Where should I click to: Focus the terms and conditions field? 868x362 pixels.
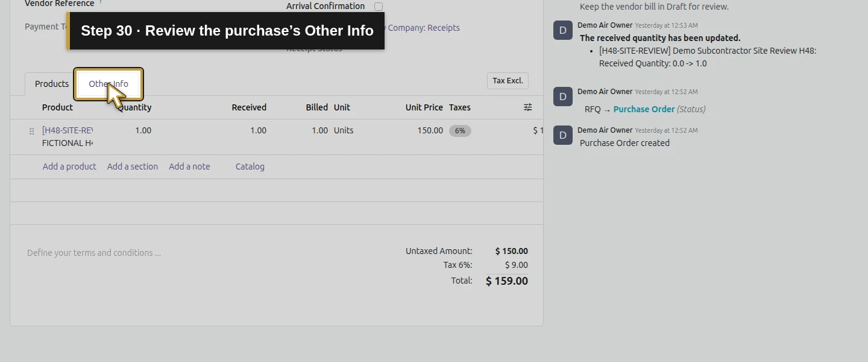94,253
